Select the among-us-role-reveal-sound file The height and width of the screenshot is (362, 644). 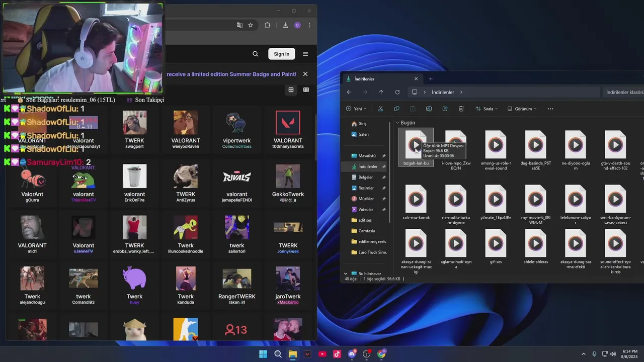coord(496,150)
